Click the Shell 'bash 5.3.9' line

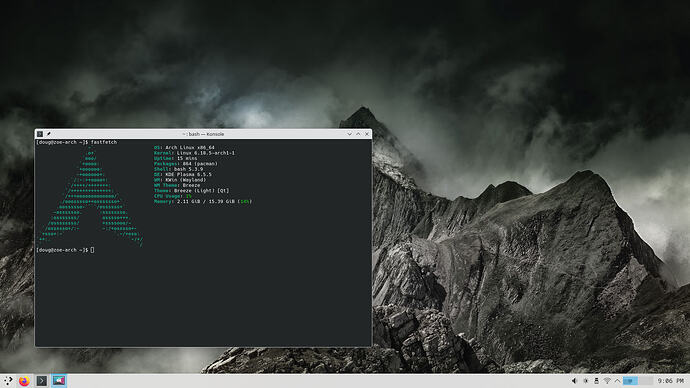tap(178, 169)
